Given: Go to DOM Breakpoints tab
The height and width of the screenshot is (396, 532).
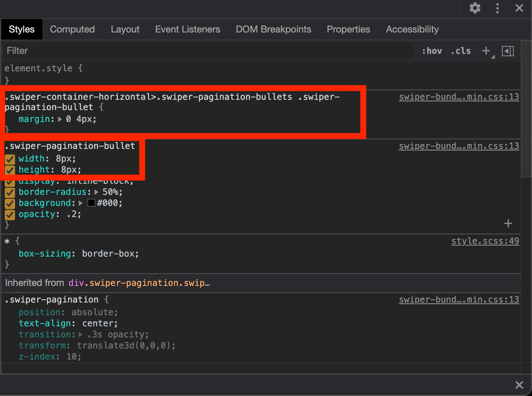Looking at the screenshot, I should (x=273, y=29).
